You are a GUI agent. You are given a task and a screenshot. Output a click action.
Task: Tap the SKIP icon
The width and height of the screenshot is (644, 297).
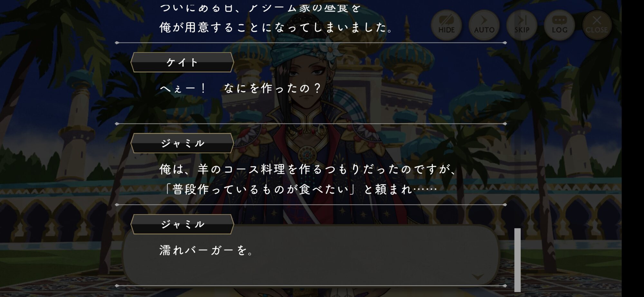522,25
